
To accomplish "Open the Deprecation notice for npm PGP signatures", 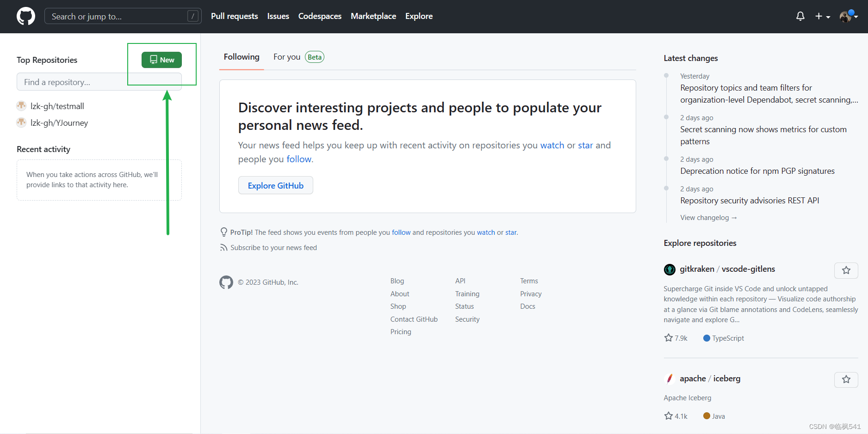I will tap(757, 171).
